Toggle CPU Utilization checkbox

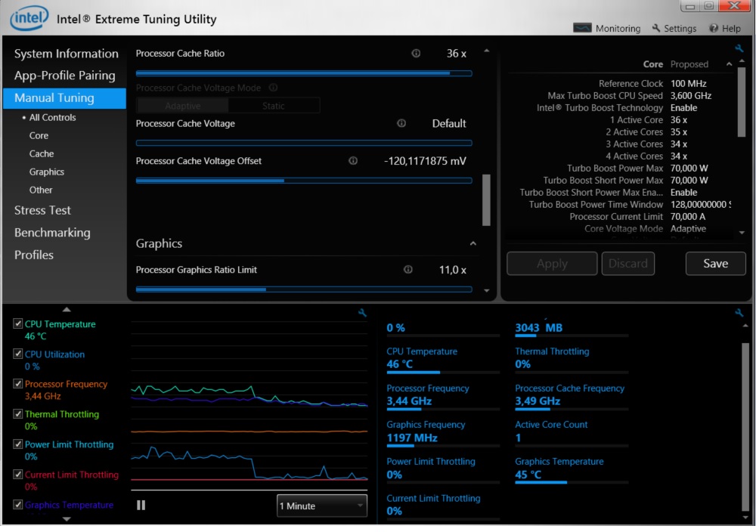pos(18,354)
